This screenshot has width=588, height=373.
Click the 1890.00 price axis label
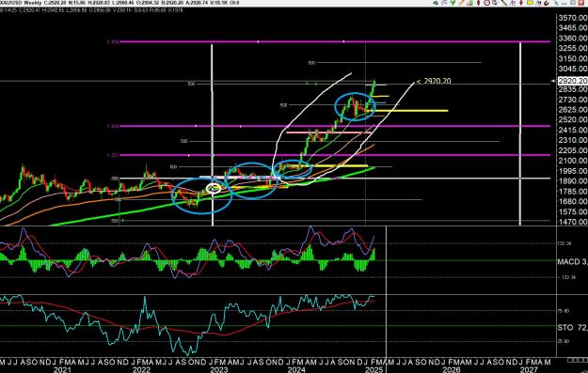coord(573,181)
